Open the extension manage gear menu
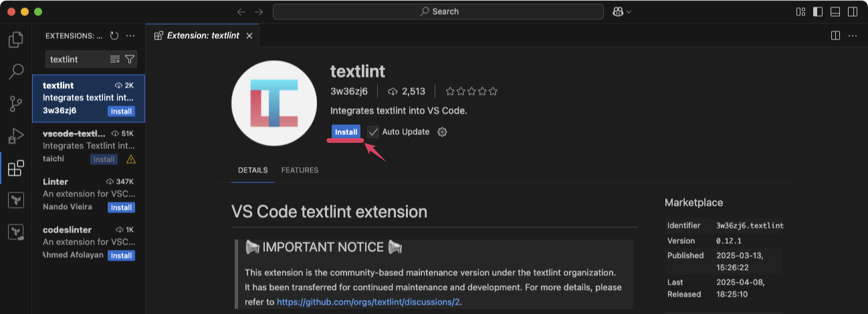Image resolution: width=868 pixels, height=314 pixels. 442,132
